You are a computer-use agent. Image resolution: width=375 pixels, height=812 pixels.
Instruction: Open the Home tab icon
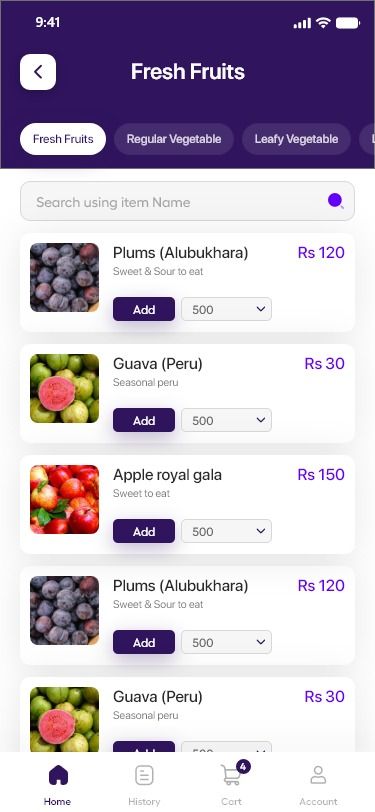pos(58,775)
